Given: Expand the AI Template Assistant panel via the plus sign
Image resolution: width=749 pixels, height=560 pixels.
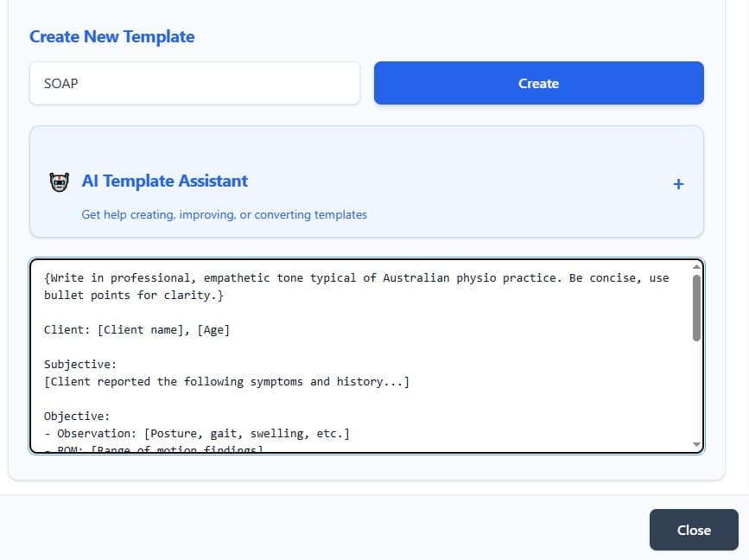Looking at the screenshot, I should point(679,183).
